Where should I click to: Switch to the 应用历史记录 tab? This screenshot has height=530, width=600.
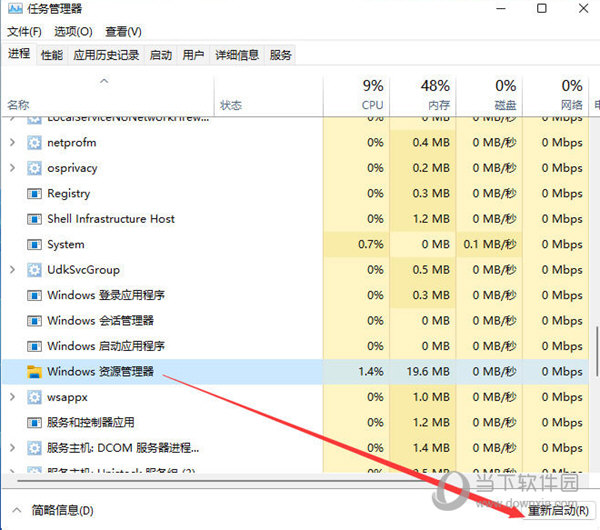(x=106, y=55)
